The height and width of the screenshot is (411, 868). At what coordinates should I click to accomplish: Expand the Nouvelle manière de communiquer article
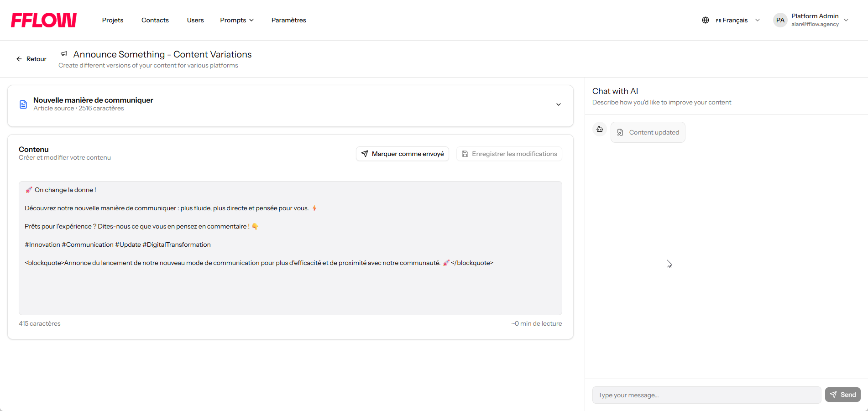(x=559, y=104)
